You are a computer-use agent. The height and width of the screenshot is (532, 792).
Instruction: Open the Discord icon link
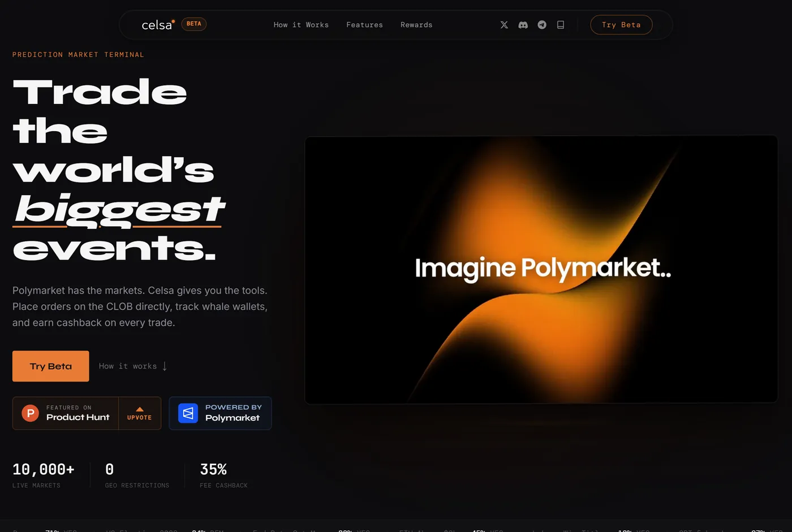tap(523, 25)
